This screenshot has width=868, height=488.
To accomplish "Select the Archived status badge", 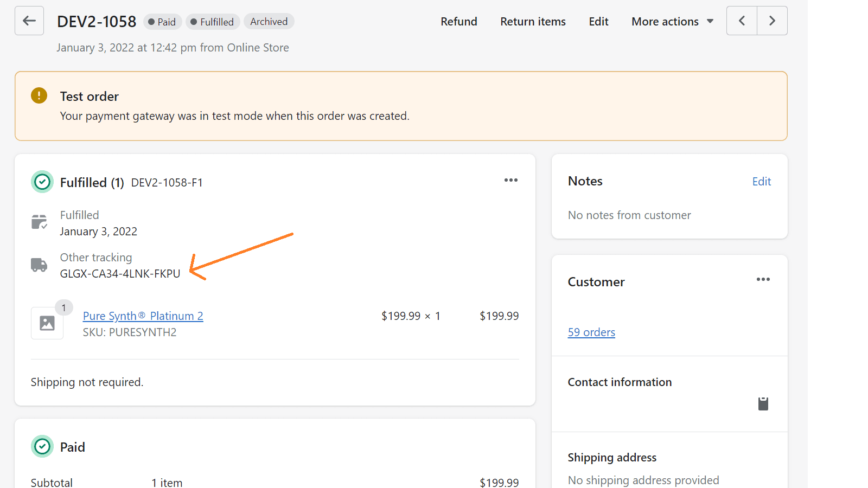I will (x=269, y=21).
